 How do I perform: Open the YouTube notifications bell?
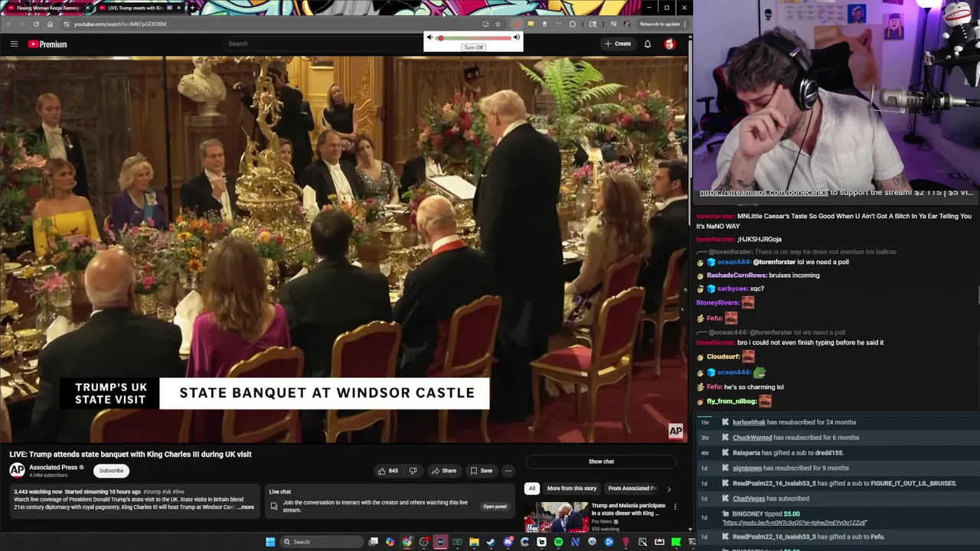(647, 44)
